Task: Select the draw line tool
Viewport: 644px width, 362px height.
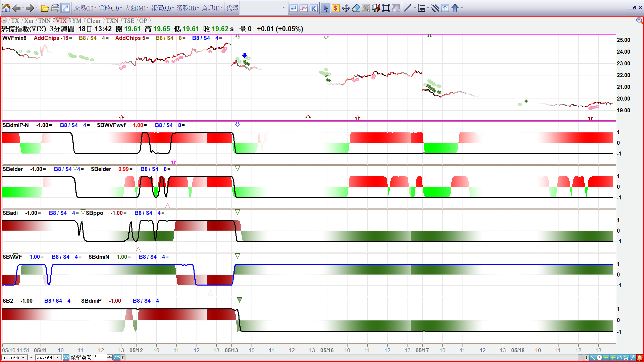Action: pos(408,8)
